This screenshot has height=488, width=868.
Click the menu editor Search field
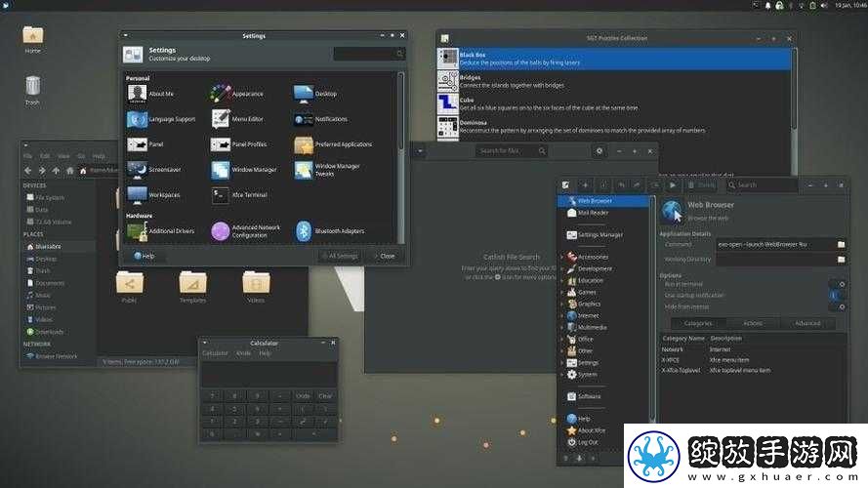pos(763,184)
